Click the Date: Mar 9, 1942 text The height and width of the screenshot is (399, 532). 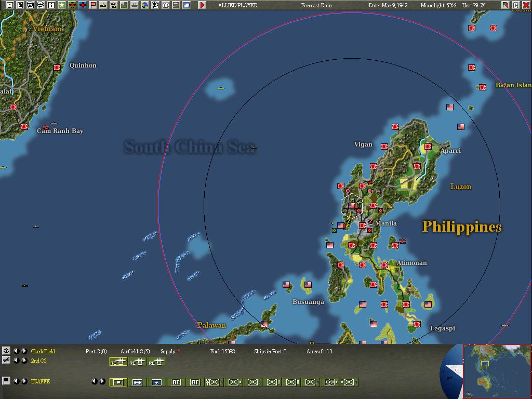pos(388,5)
